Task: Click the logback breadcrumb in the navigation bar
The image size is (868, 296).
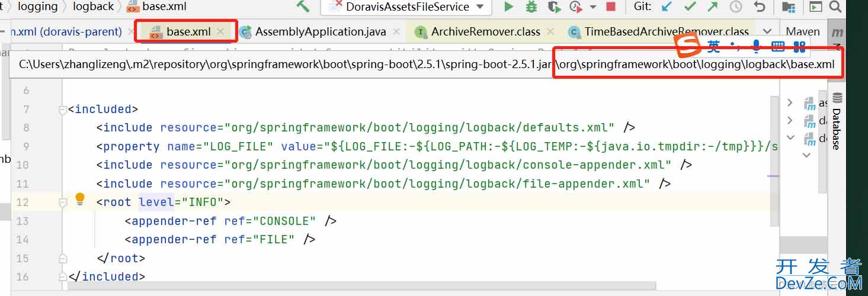Action: pyautogui.click(x=93, y=7)
